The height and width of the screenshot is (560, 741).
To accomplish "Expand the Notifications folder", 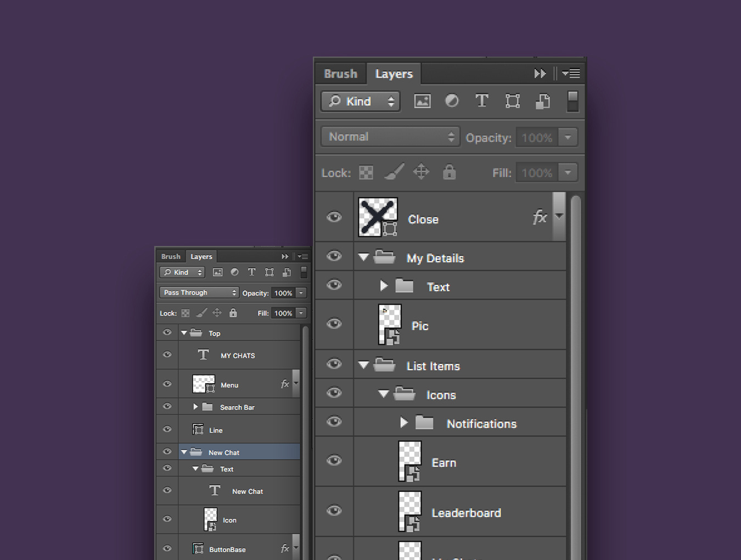I will [404, 423].
